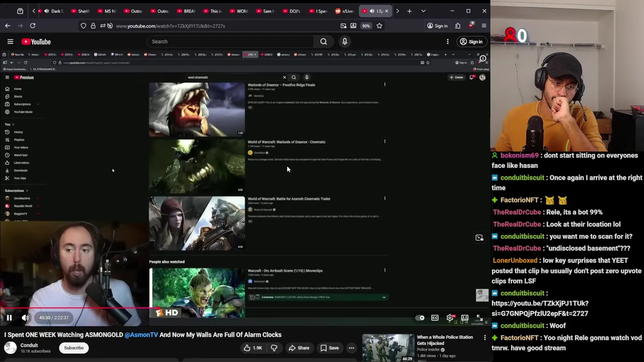Click the Warlords of Draenor Cinematic thumbnail in the video

[197, 166]
